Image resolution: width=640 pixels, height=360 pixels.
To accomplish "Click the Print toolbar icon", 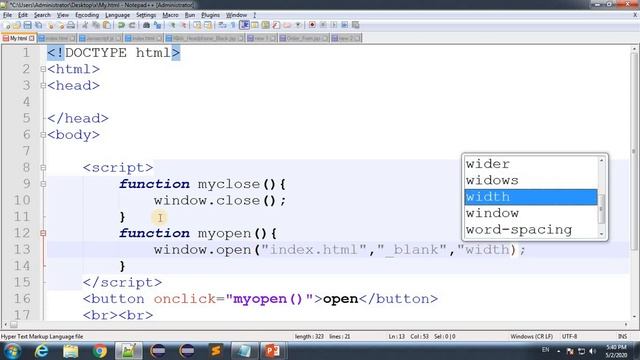I will (x=71, y=25).
